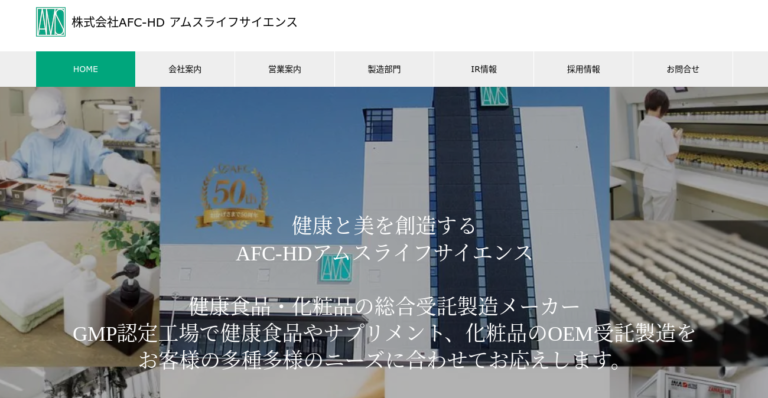Click the teal AMS sign on lower building
The image size is (768, 398).
click(336, 268)
